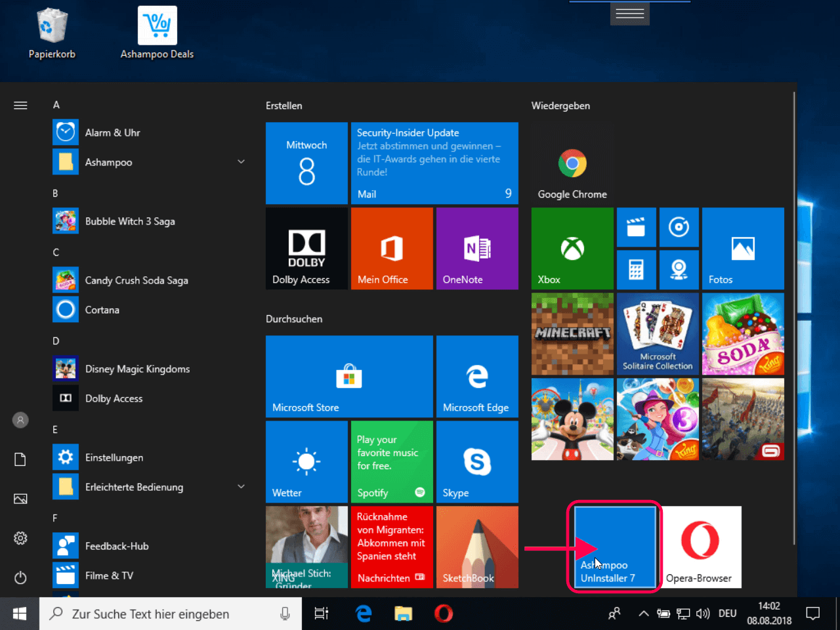The width and height of the screenshot is (840, 630).
Task: Open Opera from the taskbar
Action: (x=444, y=614)
